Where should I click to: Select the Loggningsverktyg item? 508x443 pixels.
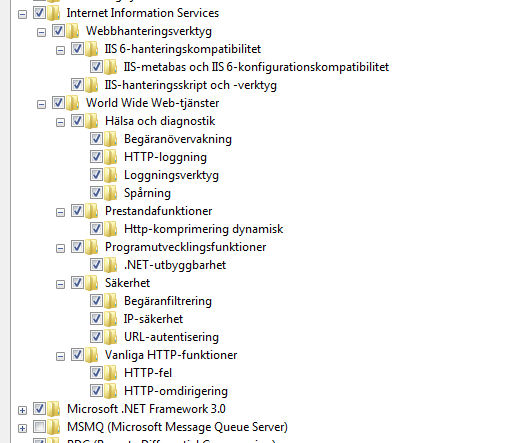(x=171, y=175)
